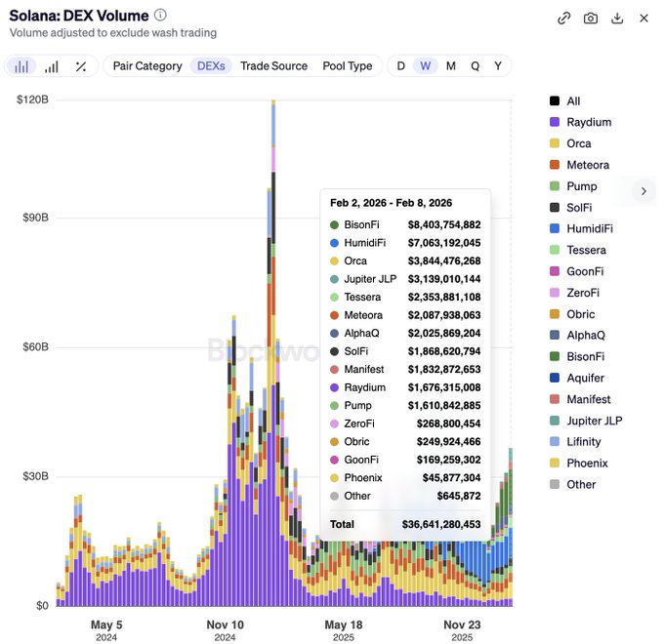This screenshot has width=664, height=644.
Task: Open the Trade Source filter
Action: [x=273, y=66]
